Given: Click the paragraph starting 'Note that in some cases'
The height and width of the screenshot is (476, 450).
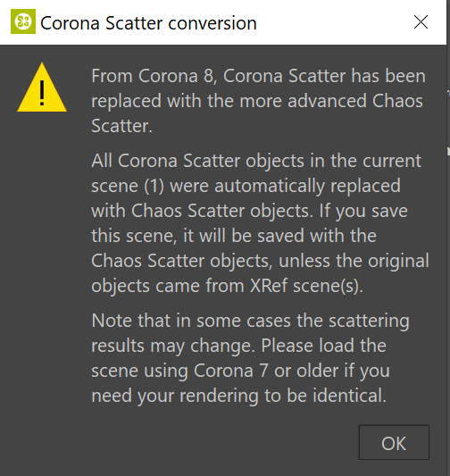Looking at the screenshot, I should (250, 358).
